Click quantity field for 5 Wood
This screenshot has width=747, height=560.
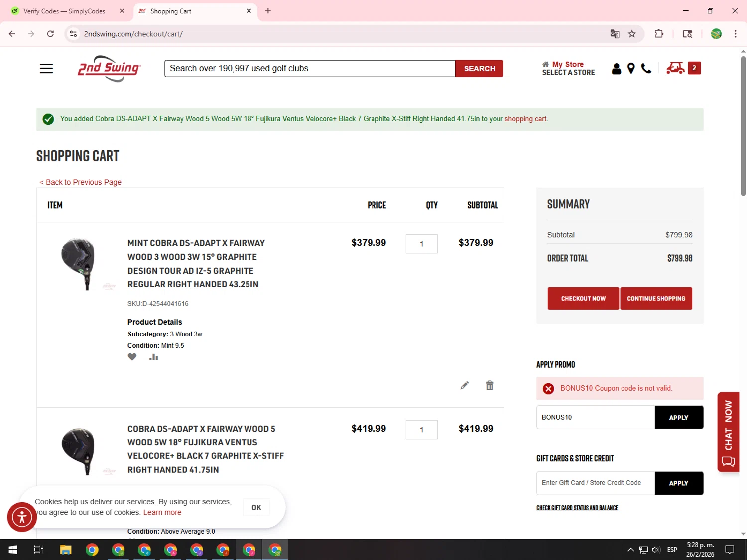point(422,430)
